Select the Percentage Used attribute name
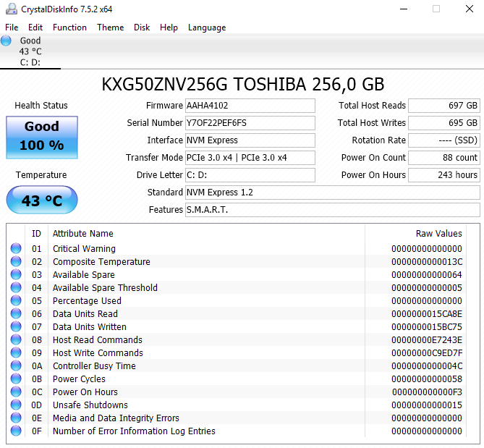 point(87,301)
